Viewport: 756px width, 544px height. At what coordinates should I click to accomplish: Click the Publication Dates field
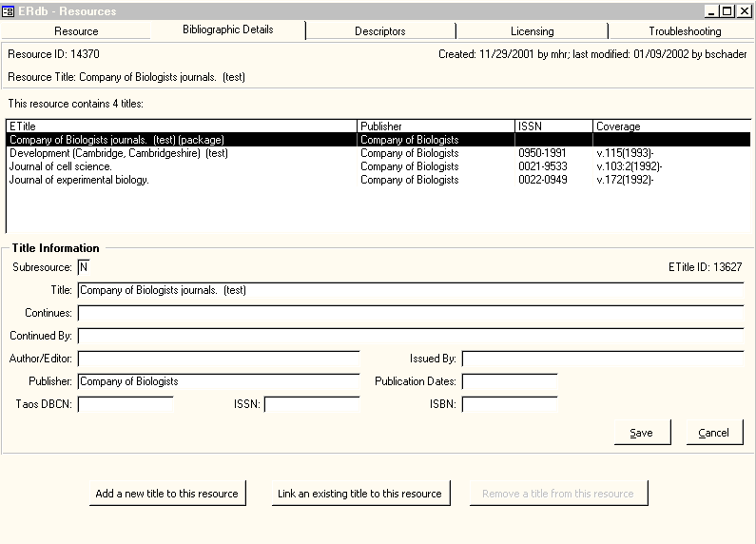[509, 381]
